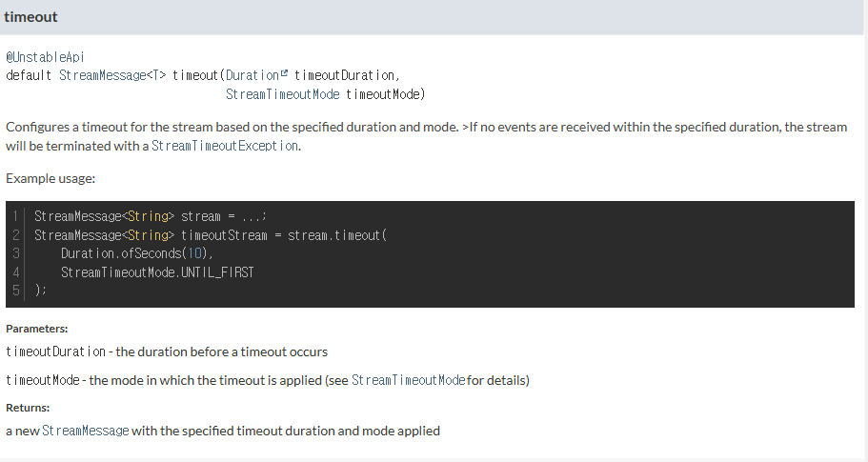Click line number 1 in code example

click(x=17, y=216)
